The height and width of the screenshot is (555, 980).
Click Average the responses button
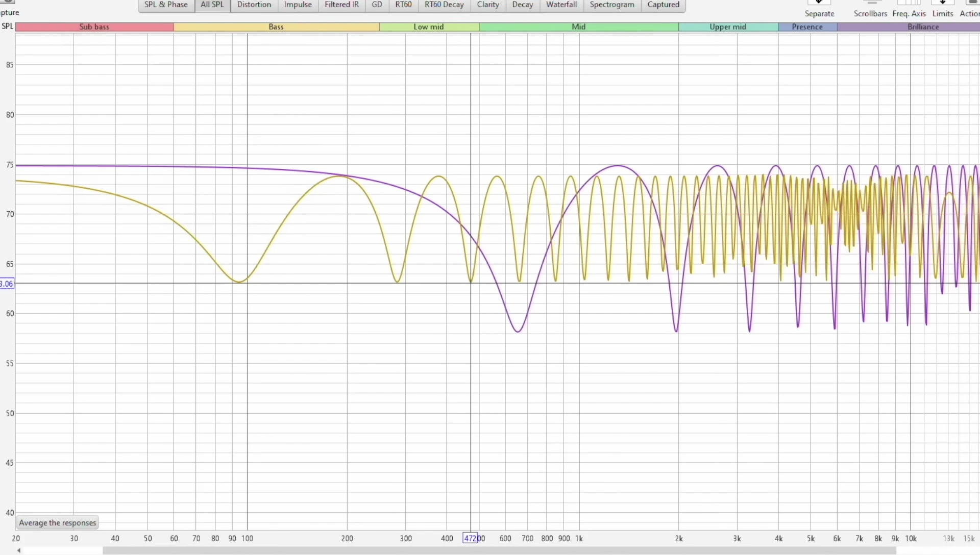(x=58, y=523)
